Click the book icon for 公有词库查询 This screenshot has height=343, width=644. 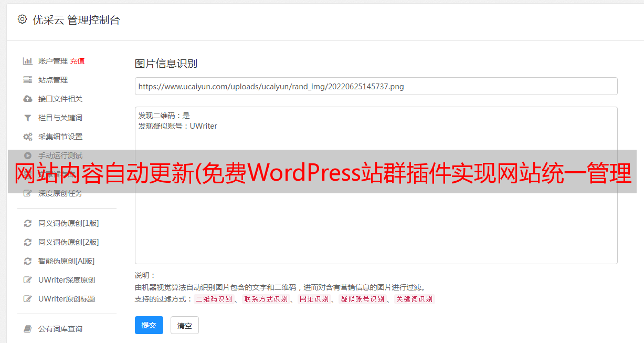tap(28, 329)
